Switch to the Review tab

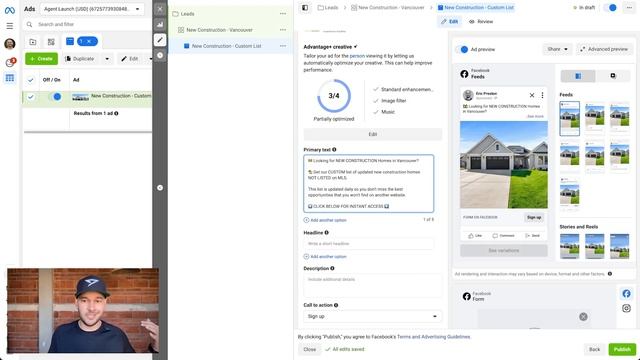click(481, 22)
